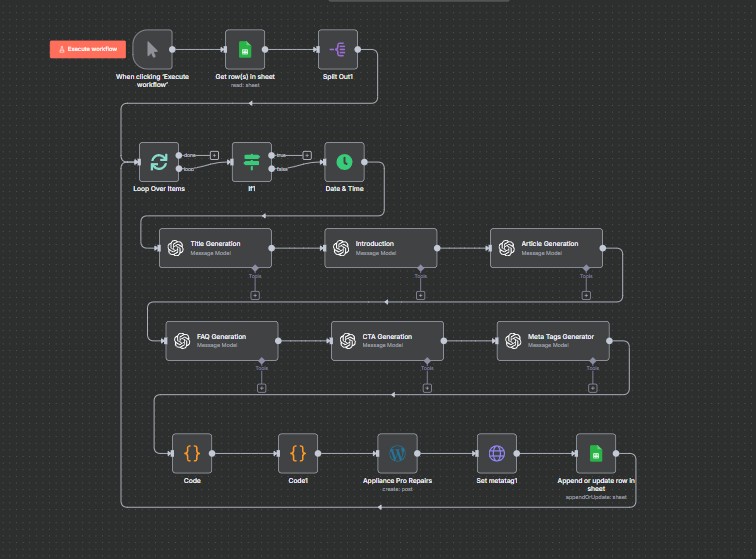Select the manual trigger cursor node
This screenshot has height=559, width=756.
click(152, 48)
